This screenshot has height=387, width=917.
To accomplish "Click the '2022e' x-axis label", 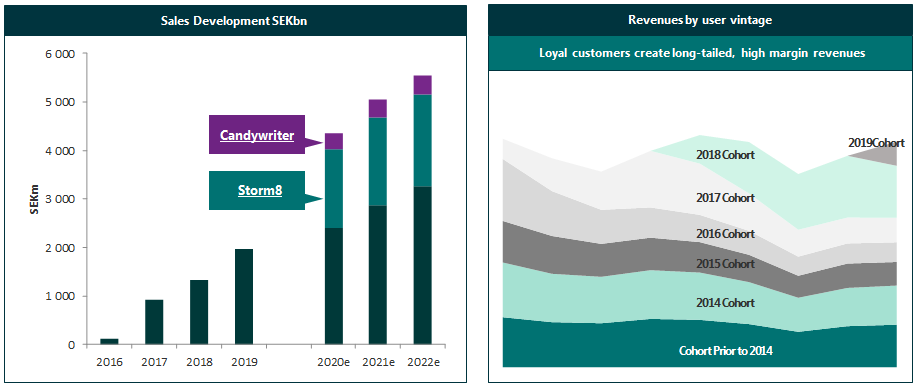I will point(422,362).
